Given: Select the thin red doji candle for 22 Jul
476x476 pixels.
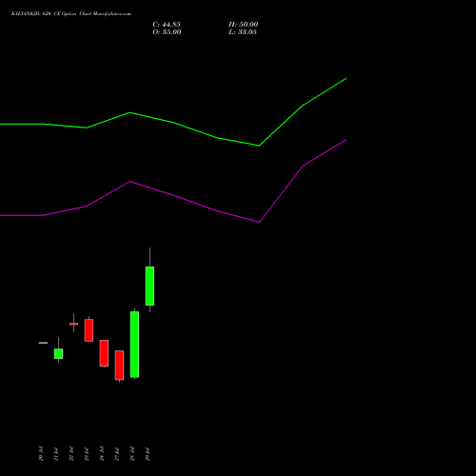Looking at the screenshot, I should (73, 324).
